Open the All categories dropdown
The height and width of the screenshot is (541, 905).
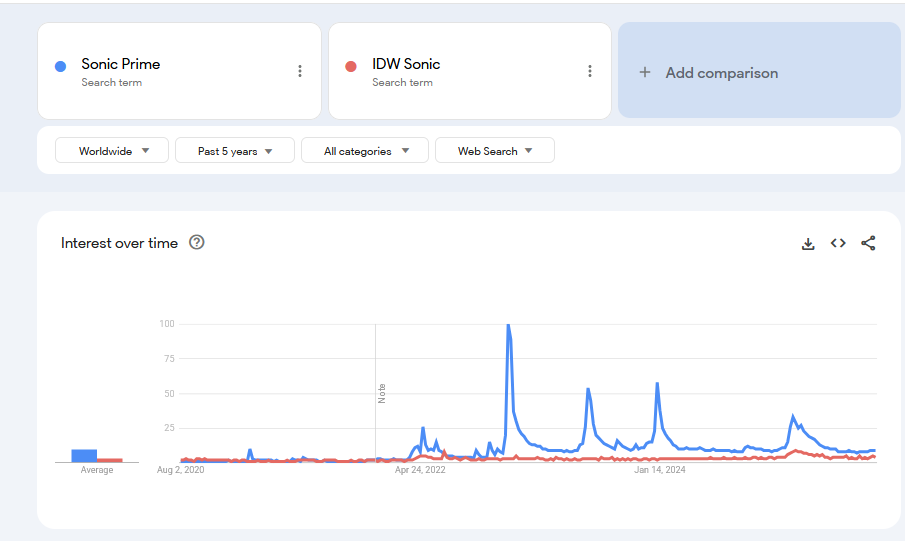[x=365, y=151]
